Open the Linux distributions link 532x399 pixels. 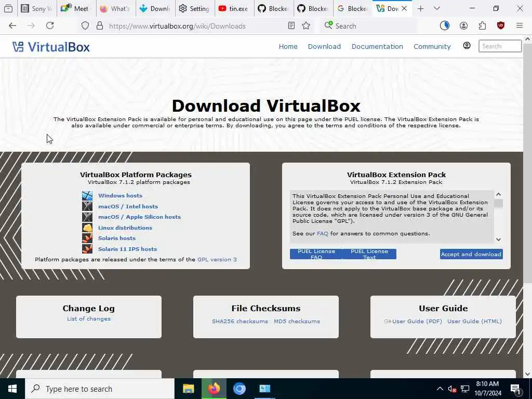point(125,228)
